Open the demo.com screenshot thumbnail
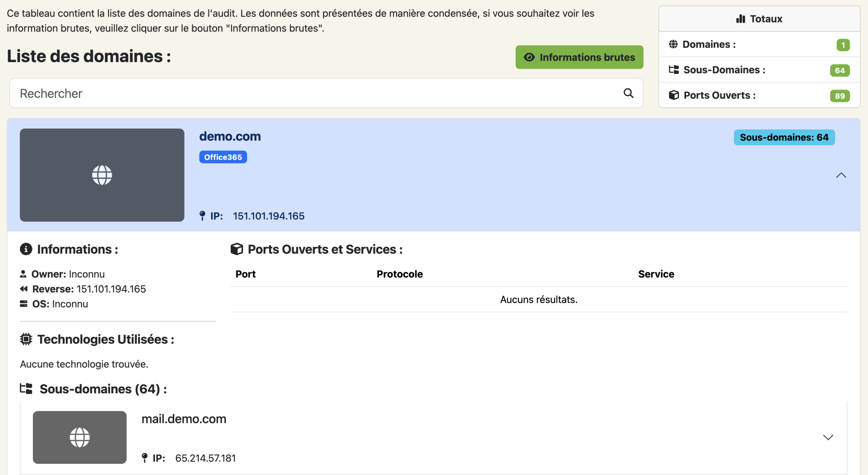 102,175
